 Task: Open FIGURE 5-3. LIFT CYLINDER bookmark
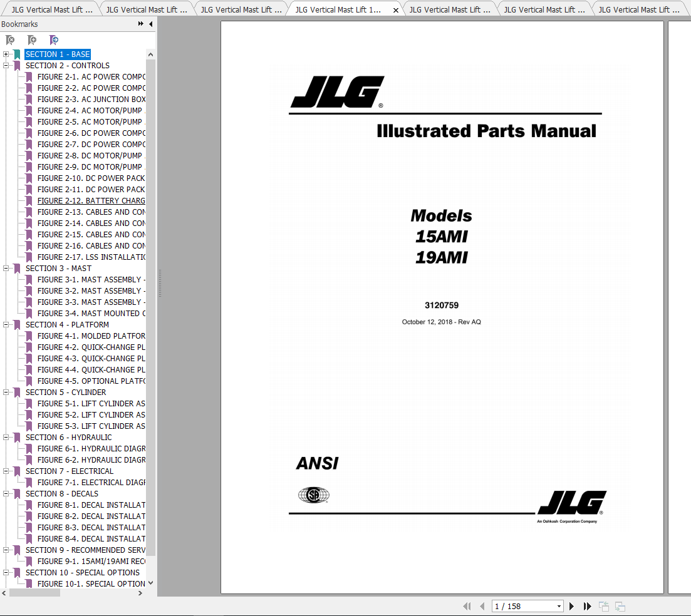pos(91,426)
